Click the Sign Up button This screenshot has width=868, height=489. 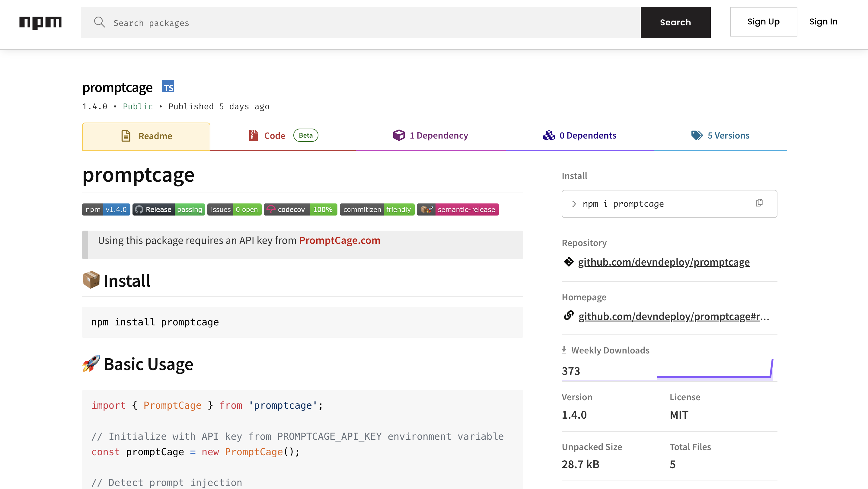763,22
